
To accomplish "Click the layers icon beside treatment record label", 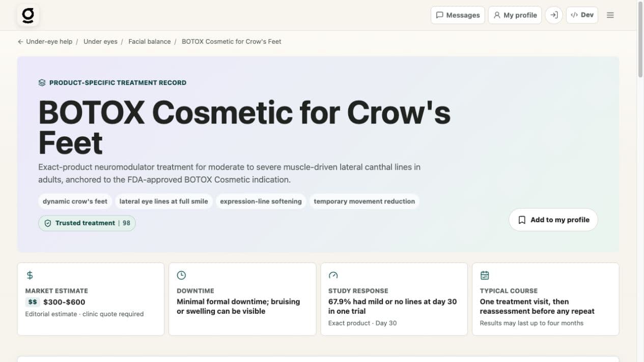I will pyautogui.click(x=42, y=82).
